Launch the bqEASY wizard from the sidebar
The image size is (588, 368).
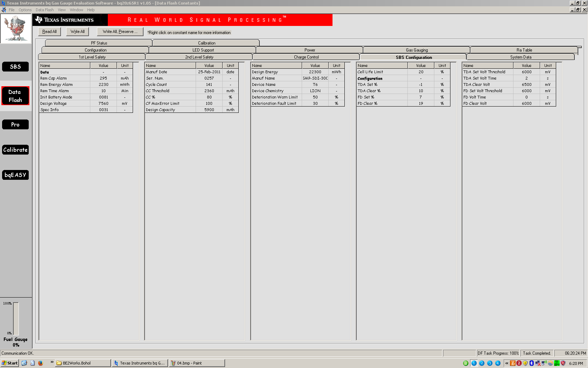click(x=15, y=175)
